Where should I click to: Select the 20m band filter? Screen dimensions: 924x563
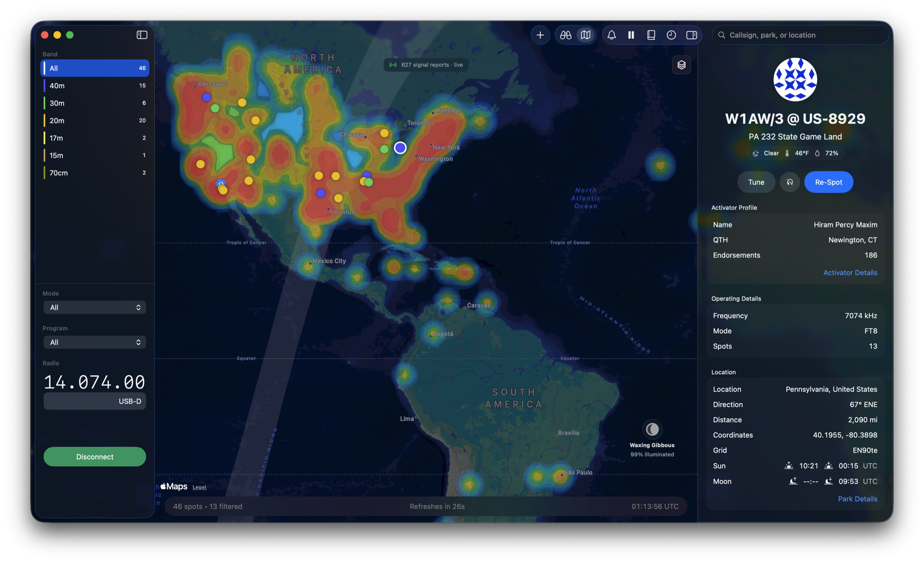click(x=95, y=120)
